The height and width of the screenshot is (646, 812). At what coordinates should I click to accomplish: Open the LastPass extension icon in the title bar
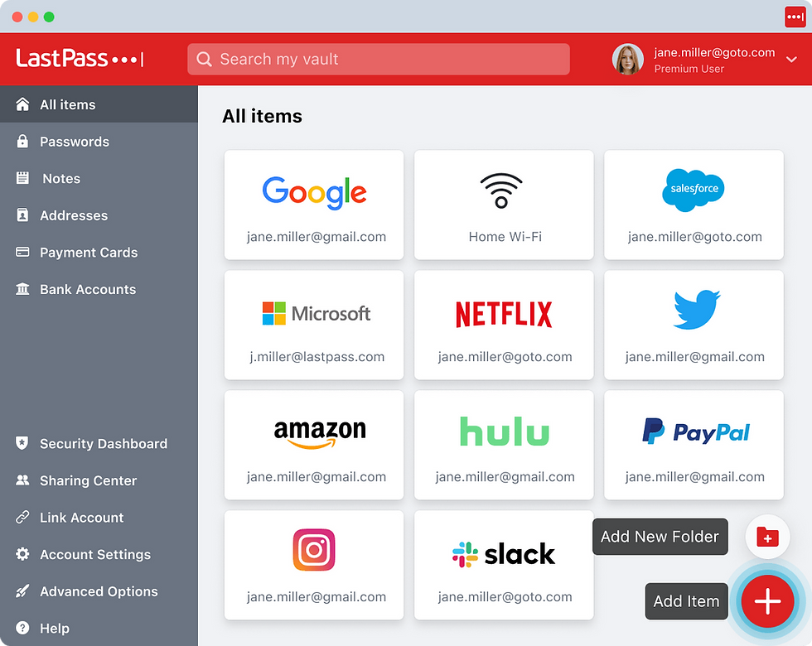click(795, 17)
